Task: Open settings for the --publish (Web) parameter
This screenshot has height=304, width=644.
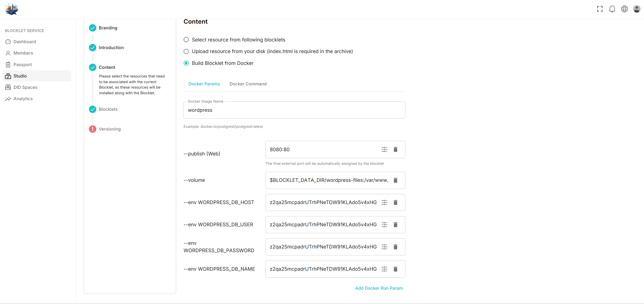Action: point(384,150)
